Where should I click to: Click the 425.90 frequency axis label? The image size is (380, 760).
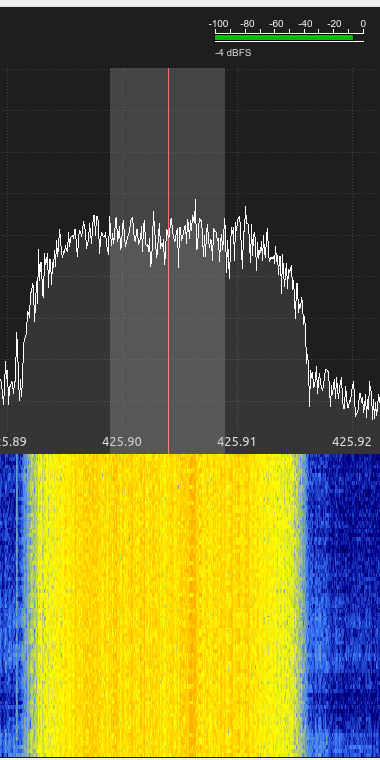(x=122, y=442)
